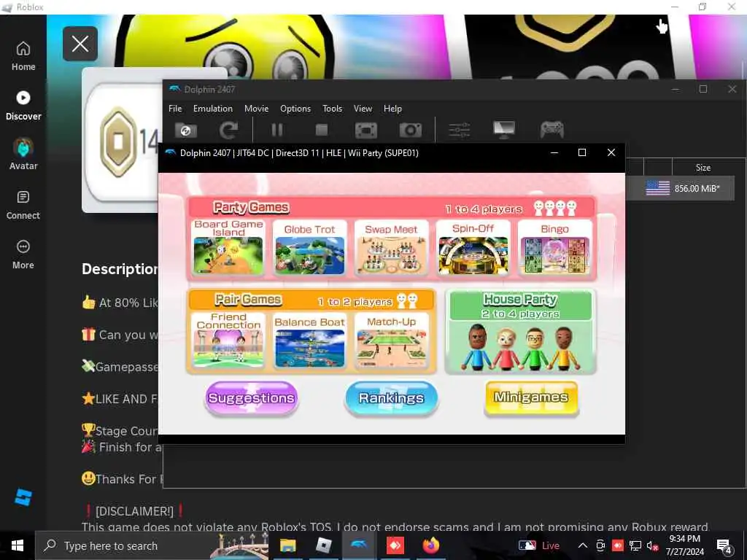Click the MLB Live widget in the taskbar
The image size is (747, 560).
[539, 545]
